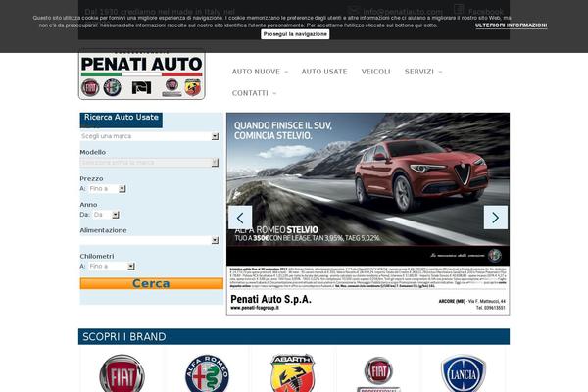Viewport: 588px width, 392px height.
Task: Expand the Contatti menu
Action: point(254,93)
